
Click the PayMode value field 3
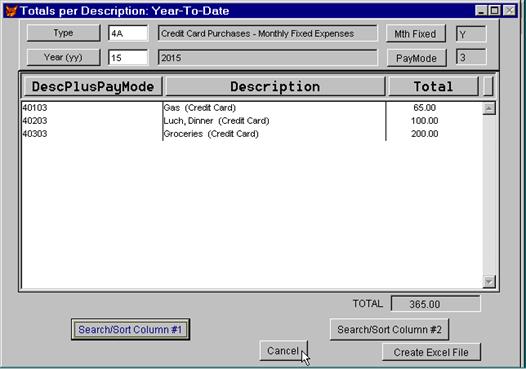471,57
